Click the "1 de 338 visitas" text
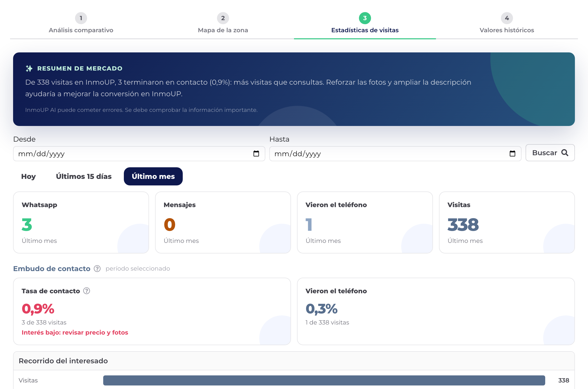 (x=327, y=322)
